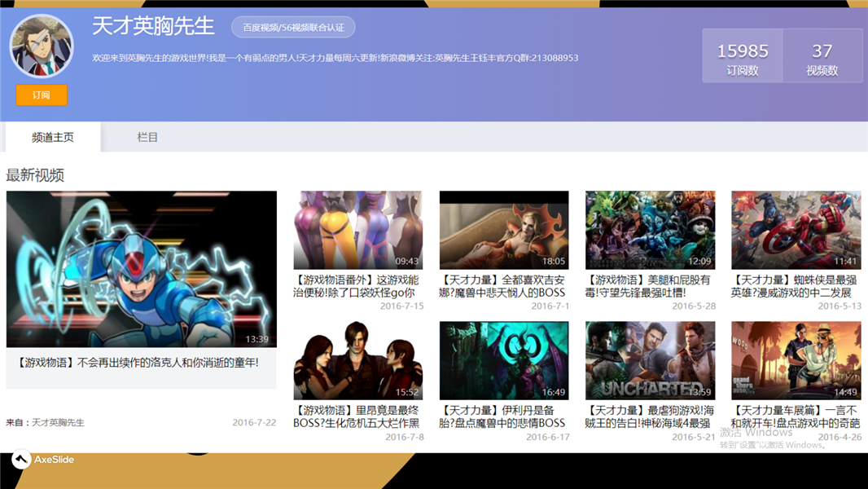Switch to the 频道主页 tab
Screen dimensions: 868x489
point(53,138)
